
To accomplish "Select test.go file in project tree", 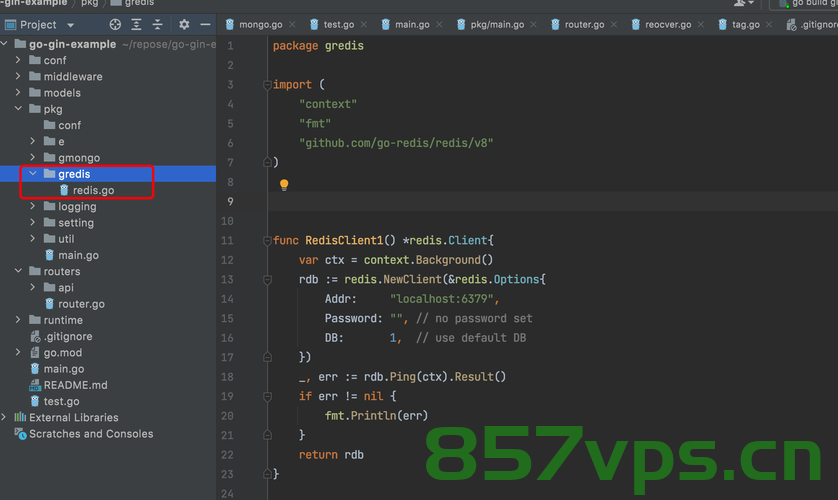I will tap(61, 401).
